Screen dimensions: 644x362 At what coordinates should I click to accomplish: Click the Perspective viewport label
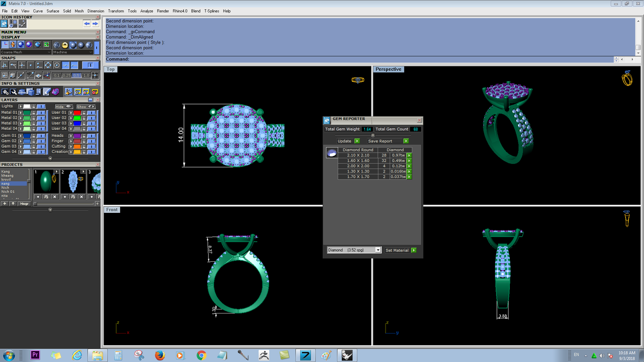pyautogui.click(x=388, y=69)
